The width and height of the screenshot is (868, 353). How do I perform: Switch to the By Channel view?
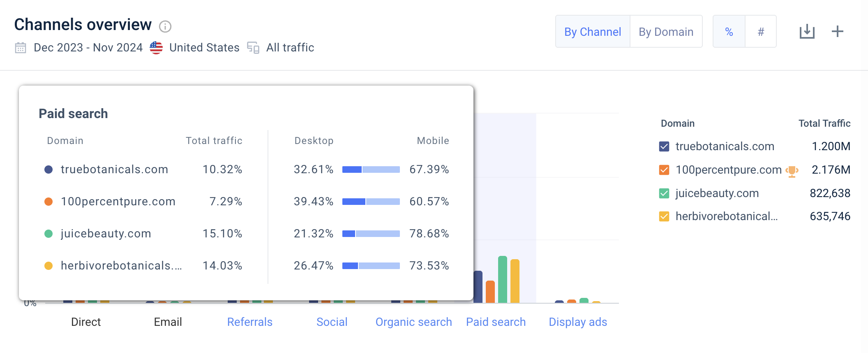[592, 32]
